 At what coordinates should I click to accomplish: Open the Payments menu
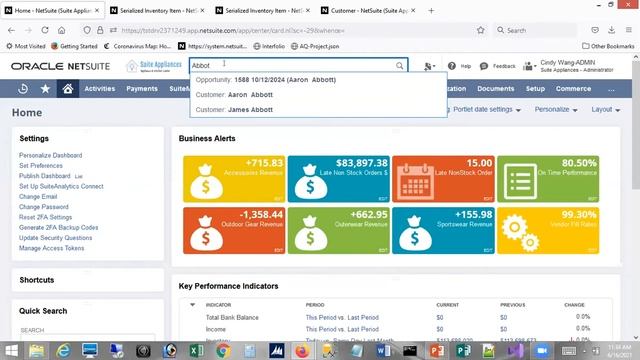coord(142,89)
